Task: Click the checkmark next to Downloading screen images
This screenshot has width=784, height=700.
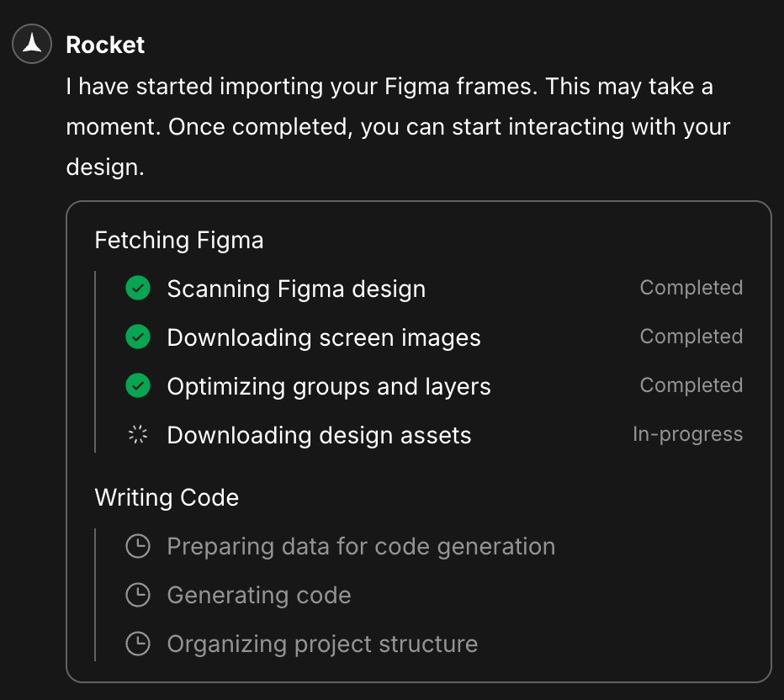Action: tap(137, 337)
